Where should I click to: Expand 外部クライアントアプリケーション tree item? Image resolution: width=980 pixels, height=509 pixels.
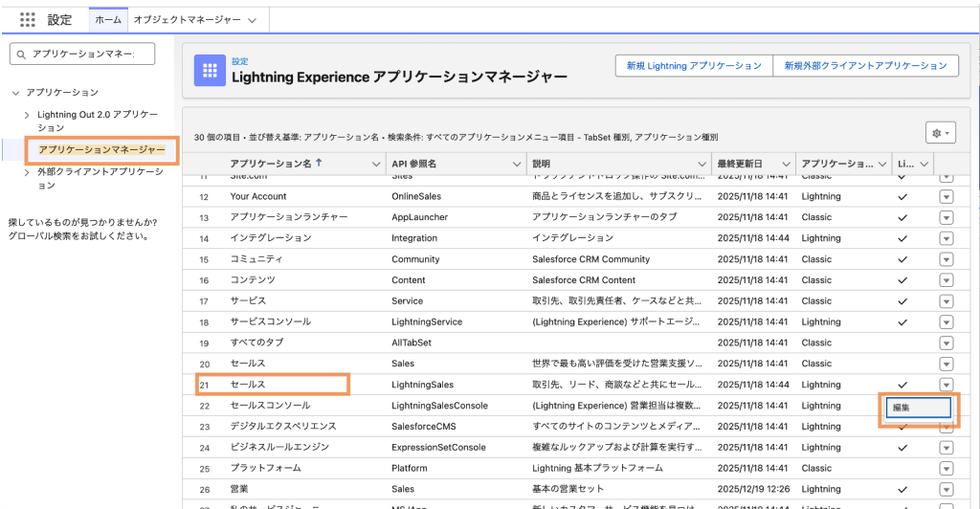pos(27,173)
